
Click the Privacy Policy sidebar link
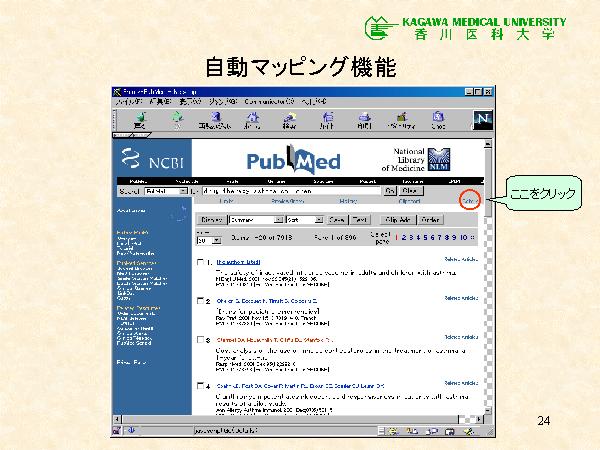[x=131, y=362]
